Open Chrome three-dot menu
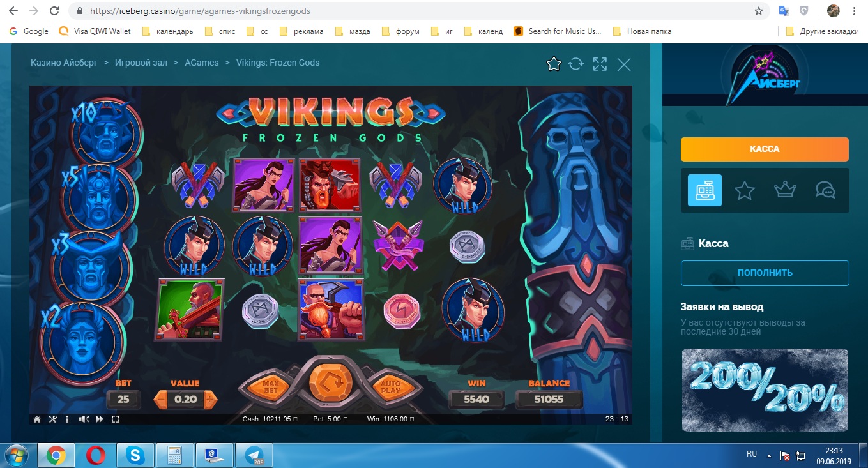 pyautogui.click(x=854, y=11)
